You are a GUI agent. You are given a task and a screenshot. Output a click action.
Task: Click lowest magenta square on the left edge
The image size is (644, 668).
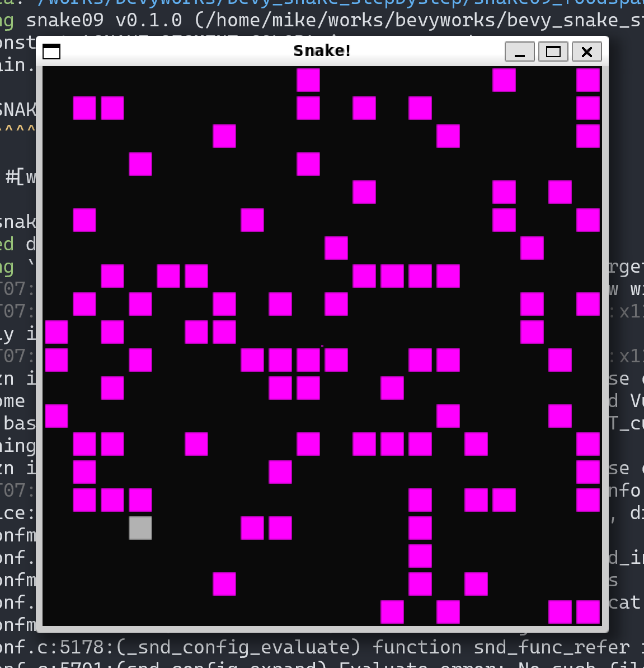[x=57, y=416]
